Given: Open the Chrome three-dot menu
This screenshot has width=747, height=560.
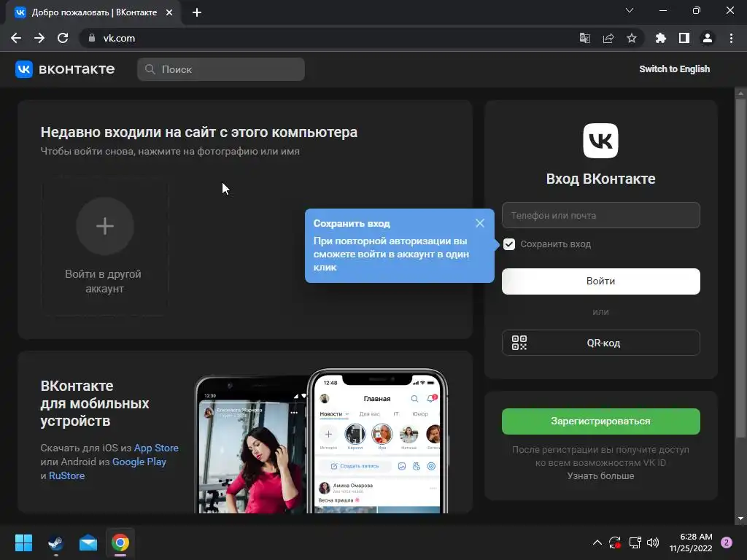Looking at the screenshot, I should pyautogui.click(x=731, y=38).
